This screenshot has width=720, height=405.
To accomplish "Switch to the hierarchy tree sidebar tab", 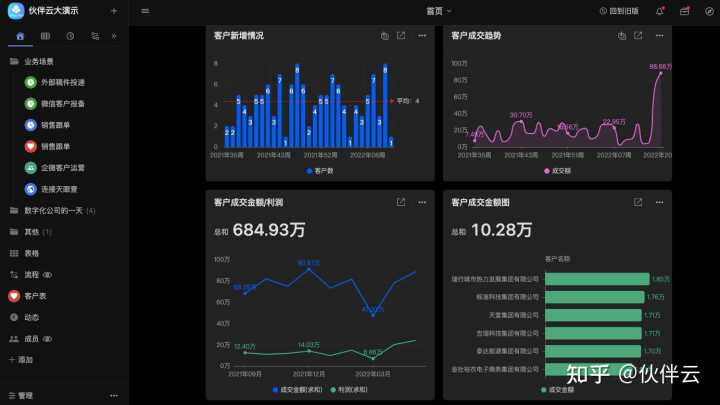I will (95, 36).
